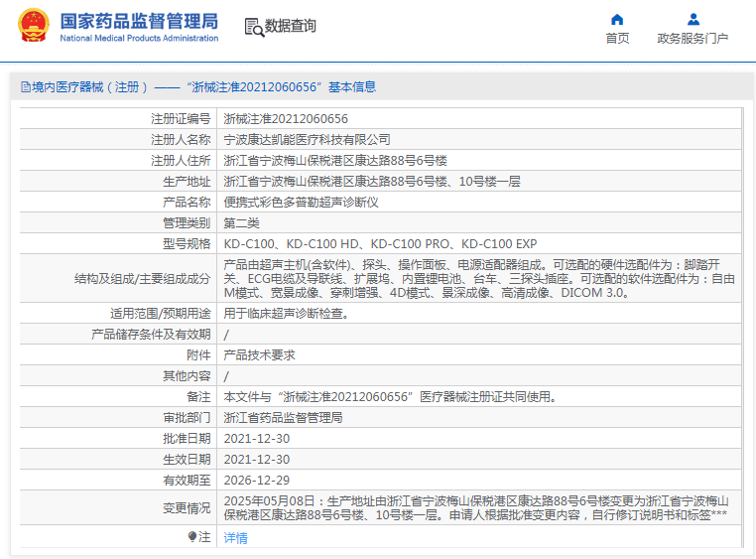The image size is (756, 559).
Task: Click 有效期至 label
Action: (187, 481)
